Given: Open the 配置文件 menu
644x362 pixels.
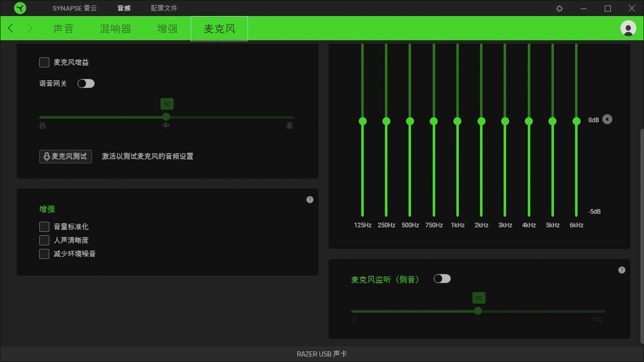Looking at the screenshot, I should click(x=164, y=8).
